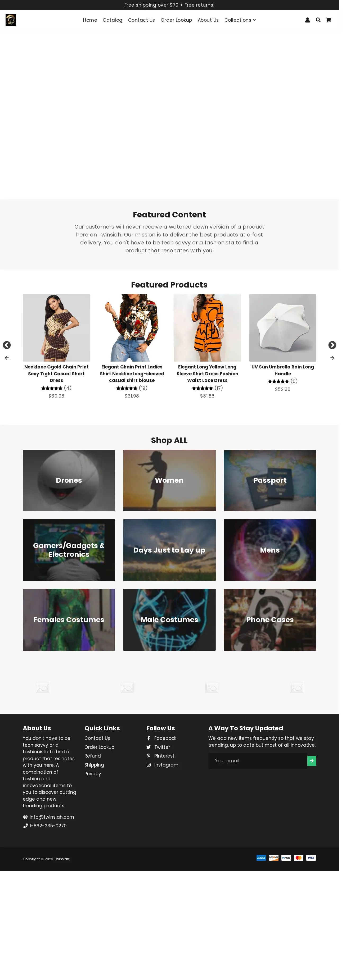Open the user account icon
This screenshot has height=980, width=364.
pyautogui.click(x=307, y=20)
